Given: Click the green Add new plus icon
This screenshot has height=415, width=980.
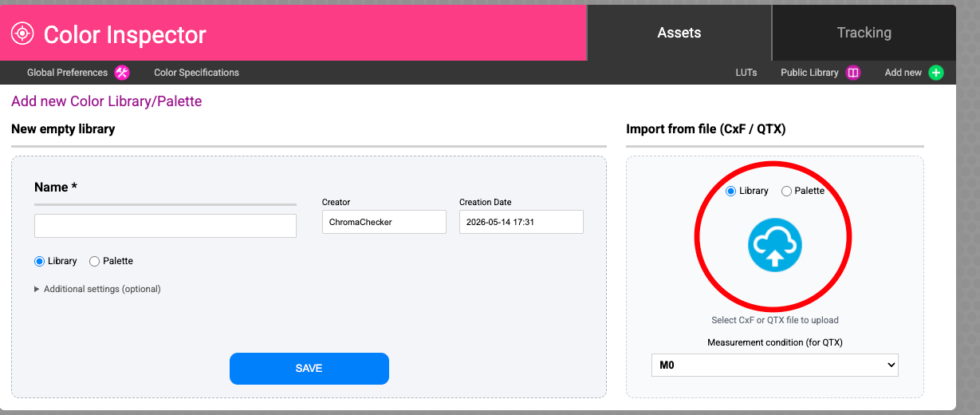Looking at the screenshot, I should coord(936,73).
